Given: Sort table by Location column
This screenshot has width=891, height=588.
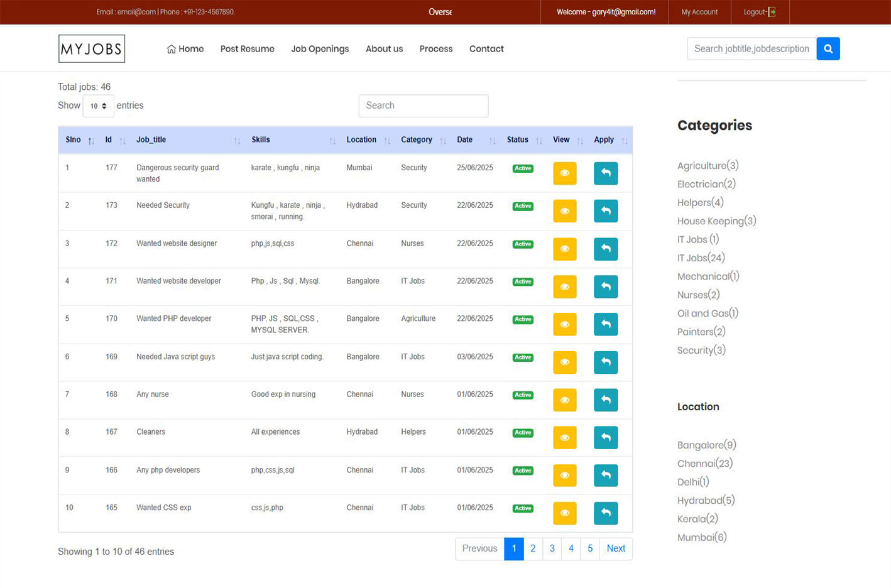Looking at the screenshot, I should (x=368, y=140).
